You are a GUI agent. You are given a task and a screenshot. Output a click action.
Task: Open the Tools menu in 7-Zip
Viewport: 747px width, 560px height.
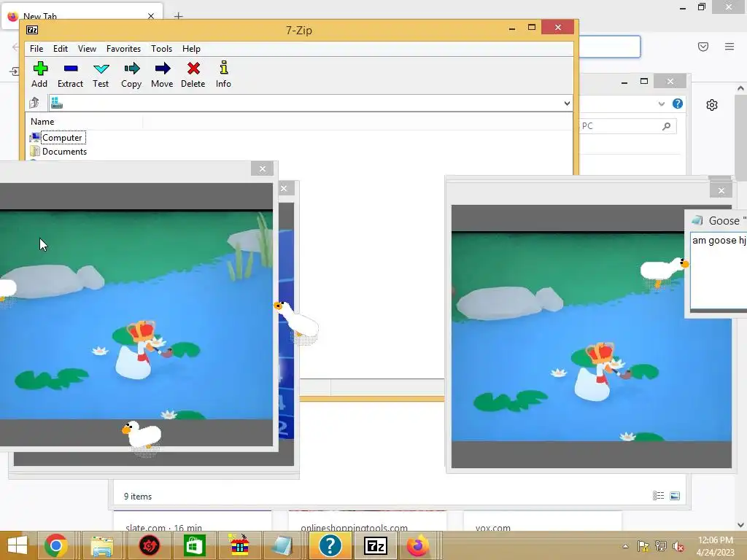[161, 49]
